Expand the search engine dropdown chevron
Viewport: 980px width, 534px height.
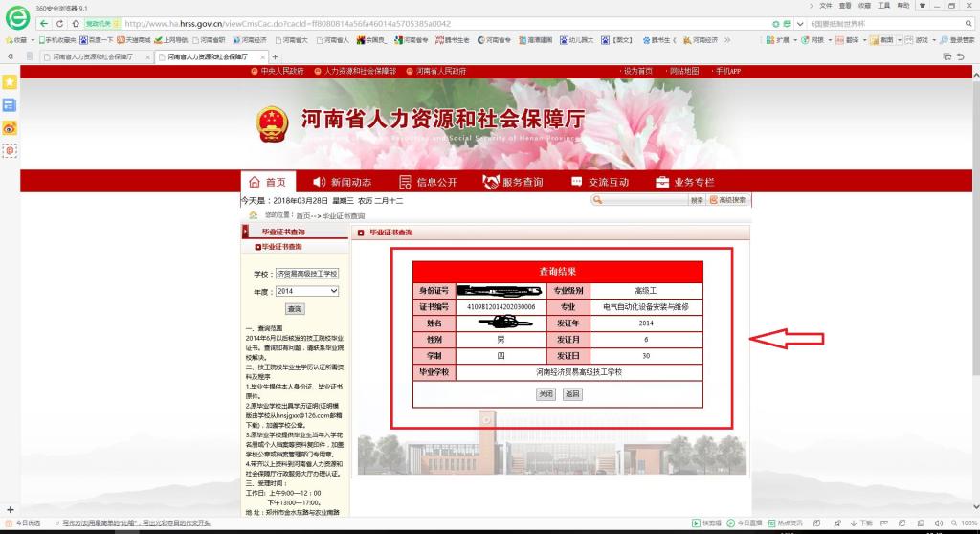pos(800,24)
